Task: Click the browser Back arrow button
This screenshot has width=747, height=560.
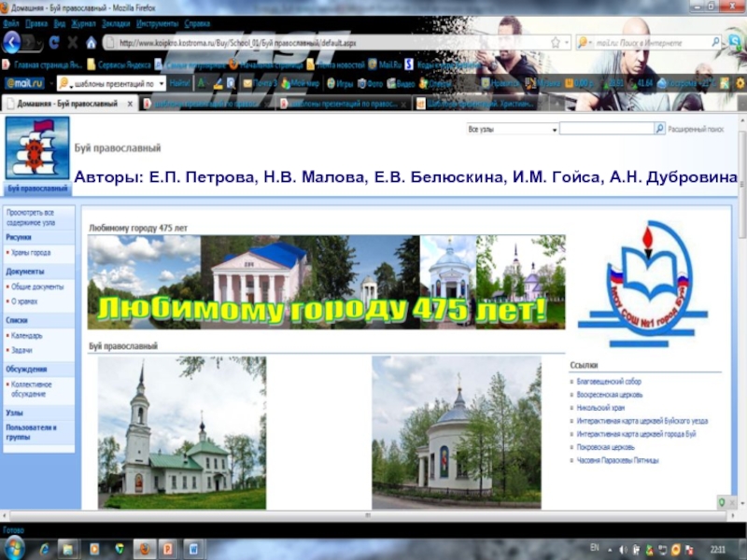Action: pos(12,42)
